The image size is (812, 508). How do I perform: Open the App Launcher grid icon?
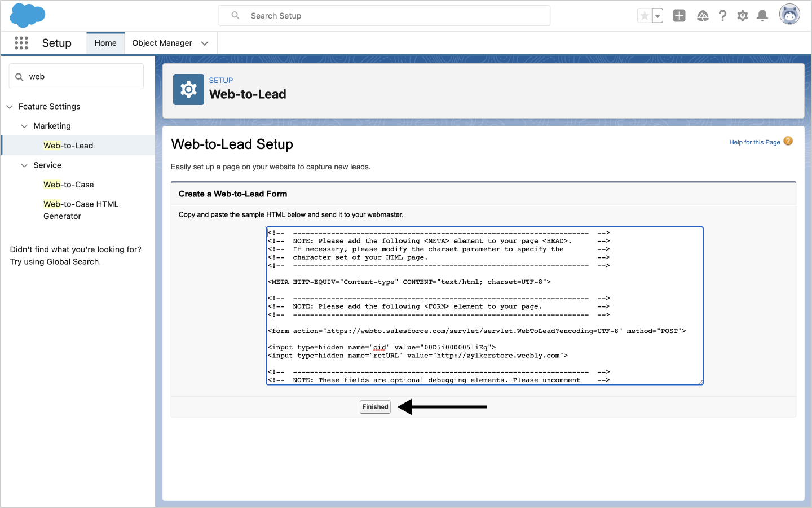point(21,43)
